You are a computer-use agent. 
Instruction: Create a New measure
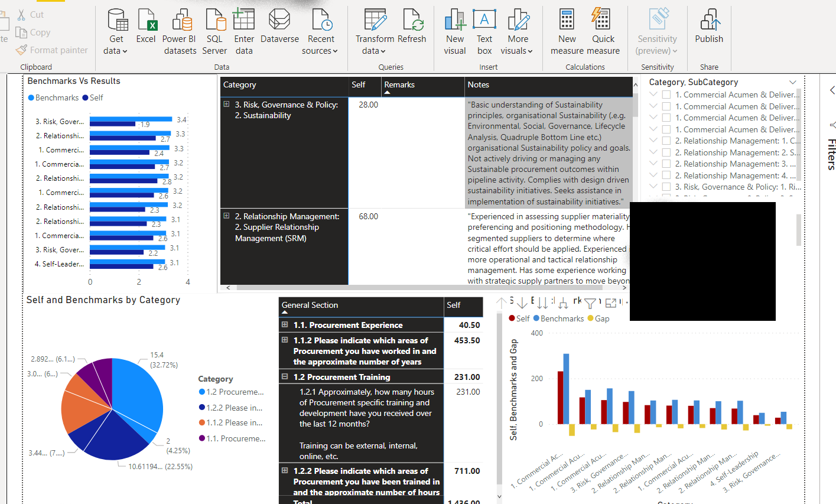[x=567, y=32]
